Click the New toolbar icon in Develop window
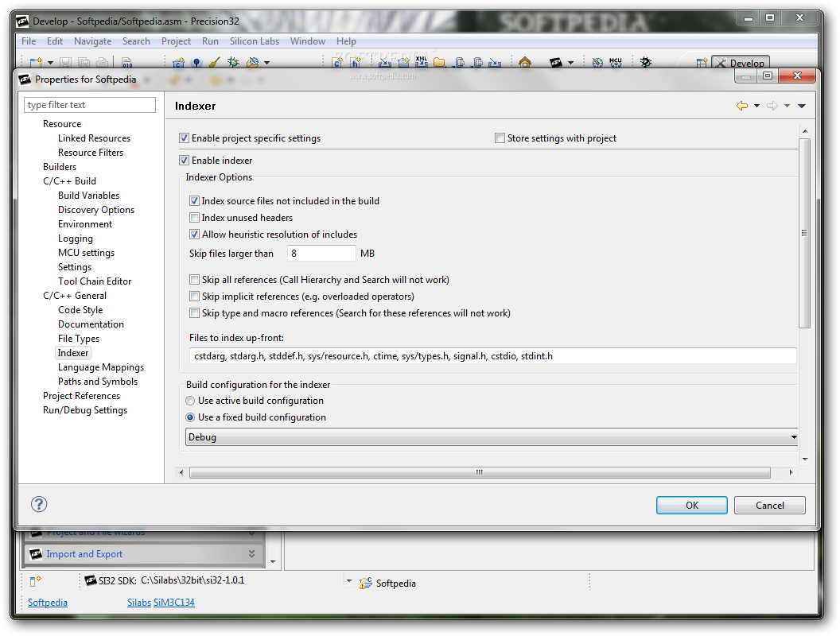This screenshot has width=840, height=636. (36, 63)
